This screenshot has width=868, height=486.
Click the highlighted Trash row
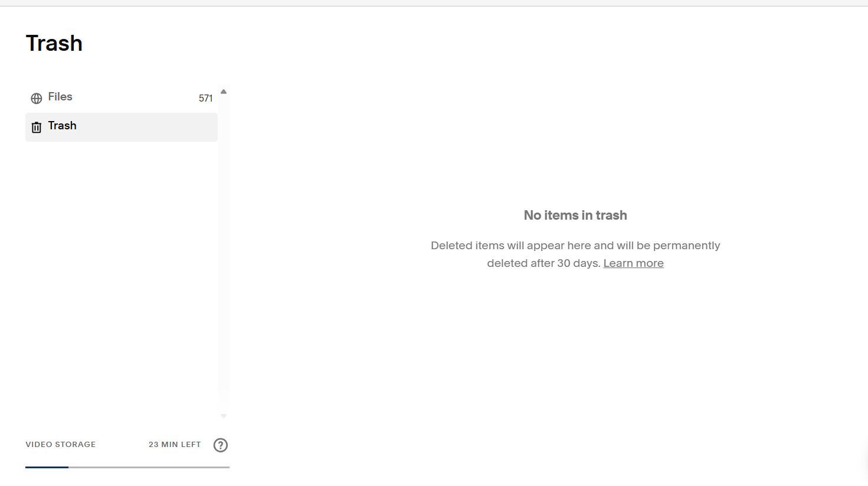pos(121,126)
